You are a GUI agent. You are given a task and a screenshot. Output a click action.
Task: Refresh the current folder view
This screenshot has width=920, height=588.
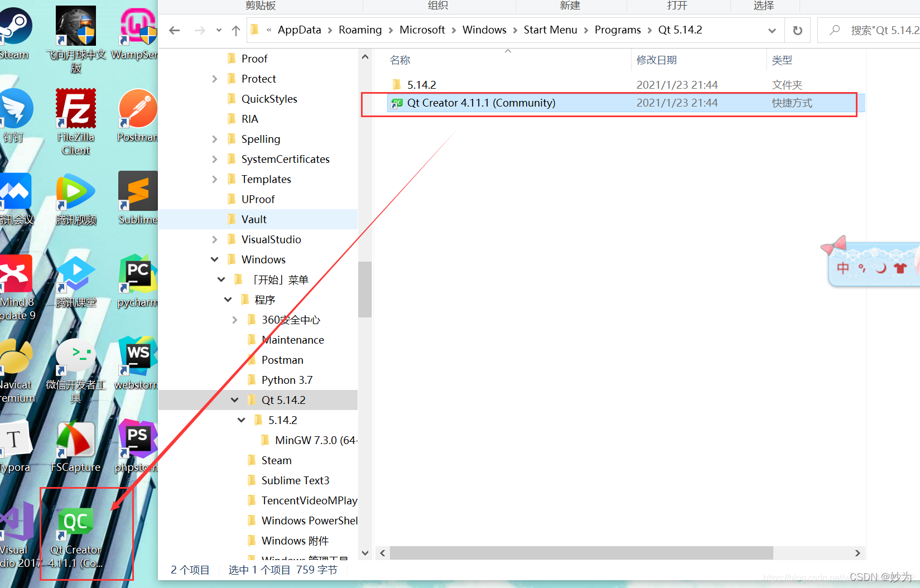(798, 30)
